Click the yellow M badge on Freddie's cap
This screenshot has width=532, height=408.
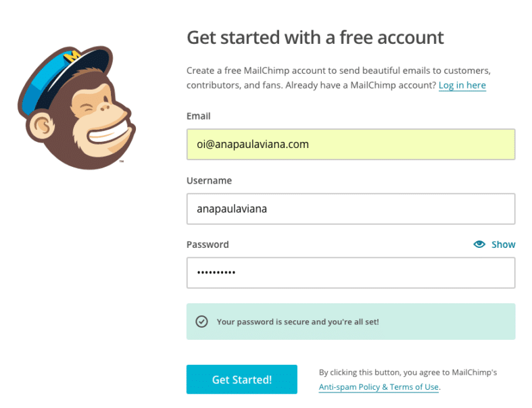pyautogui.click(x=72, y=56)
